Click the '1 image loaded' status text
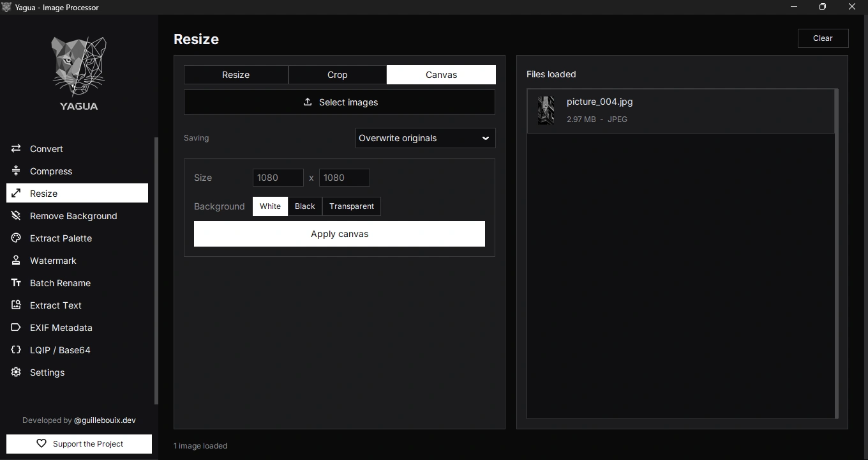This screenshot has width=868, height=460. pyautogui.click(x=200, y=445)
